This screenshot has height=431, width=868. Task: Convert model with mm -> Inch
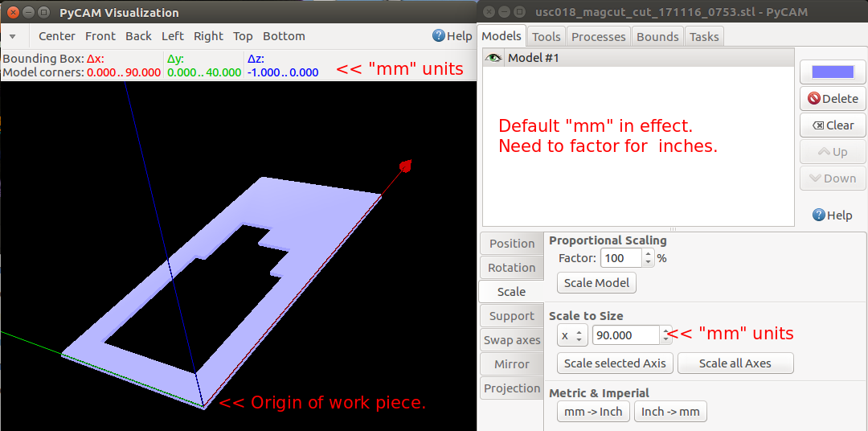click(x=593, y=412)
